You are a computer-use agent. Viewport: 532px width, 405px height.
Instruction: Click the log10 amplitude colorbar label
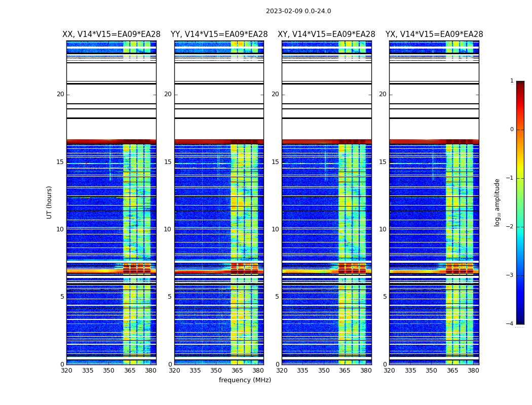(497, 202)
